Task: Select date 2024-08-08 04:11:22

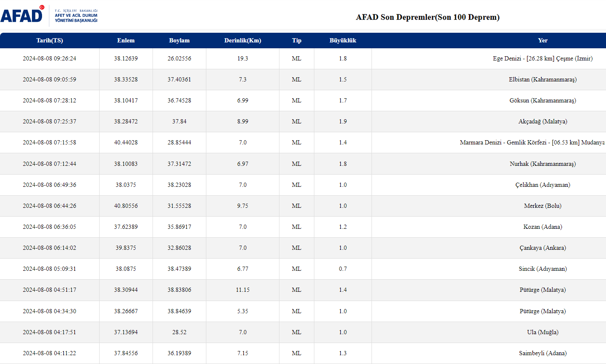Action: click(x=50, y=354)
